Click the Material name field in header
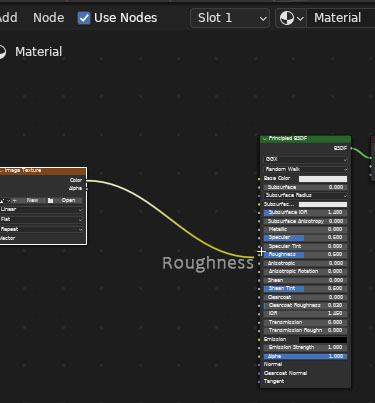This screenshot has width=375, height=403. (341, 18)
